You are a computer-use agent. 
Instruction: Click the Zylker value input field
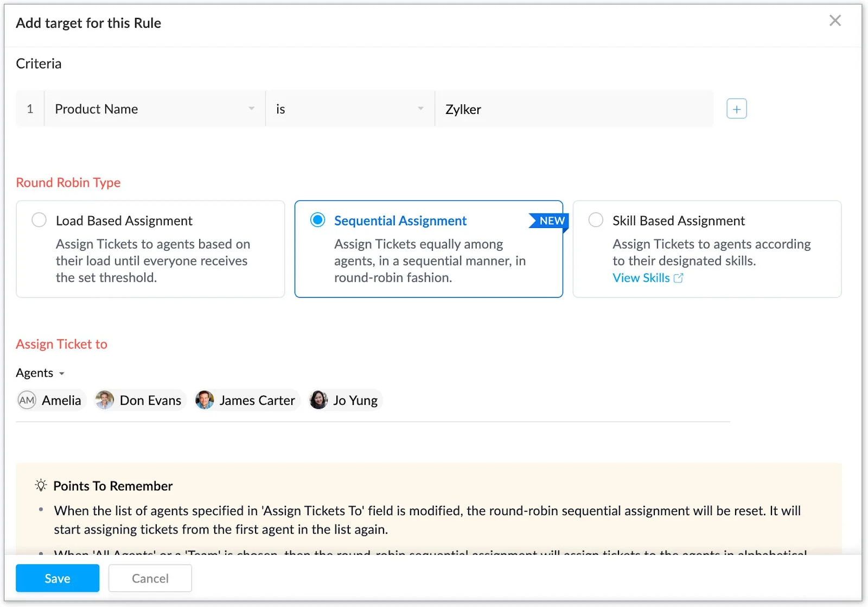pyautogui.click(x=574, y=109)
